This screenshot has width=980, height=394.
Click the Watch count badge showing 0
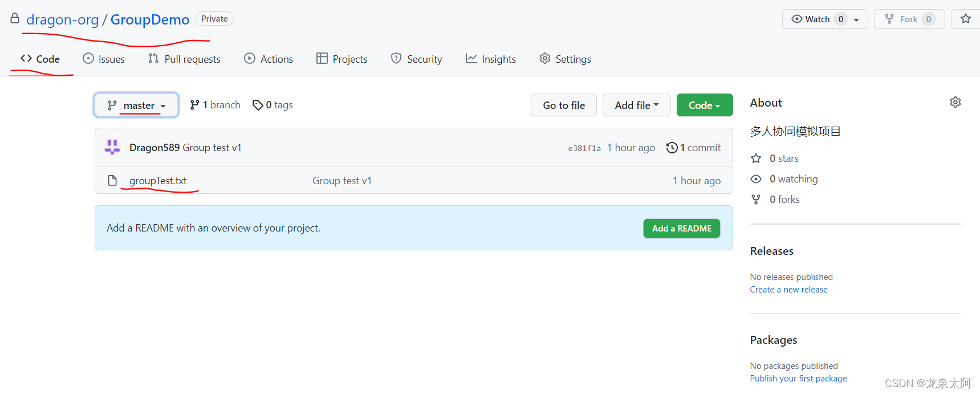840,19
